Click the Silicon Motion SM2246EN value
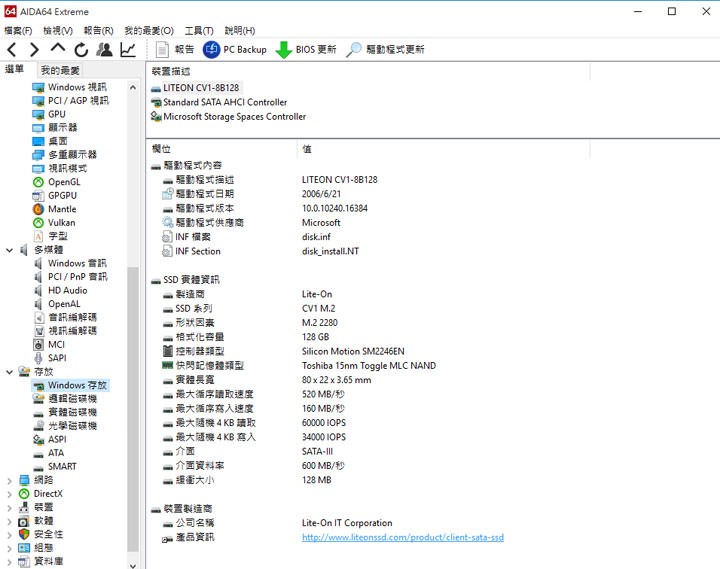This screenshot has width=720, height=569. click(x=353, y=351)
